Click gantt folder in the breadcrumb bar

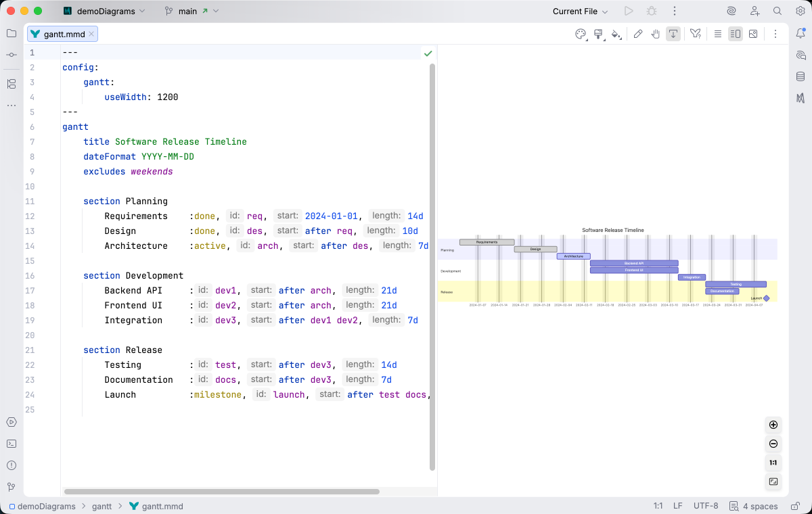pyautogui.click(x=102, y=506)
